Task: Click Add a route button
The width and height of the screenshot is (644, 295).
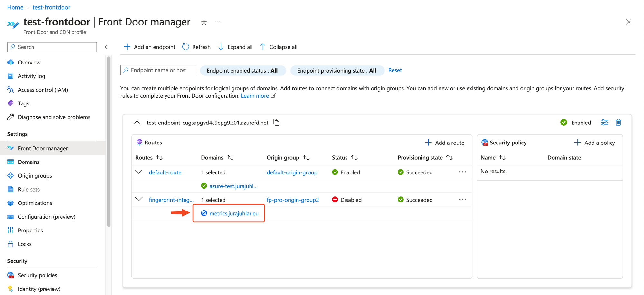Action: tap(445, 143)
